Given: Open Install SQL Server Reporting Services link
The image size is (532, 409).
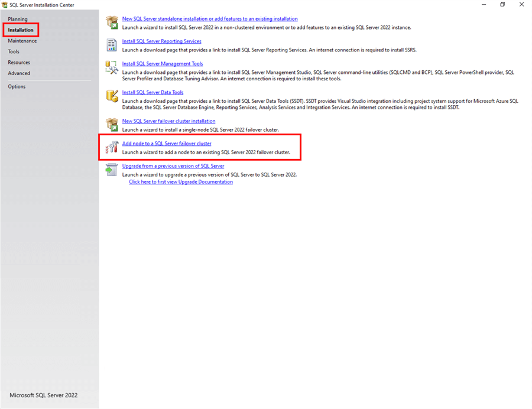Looking at the screenshot, I should [x=161, y=41].
